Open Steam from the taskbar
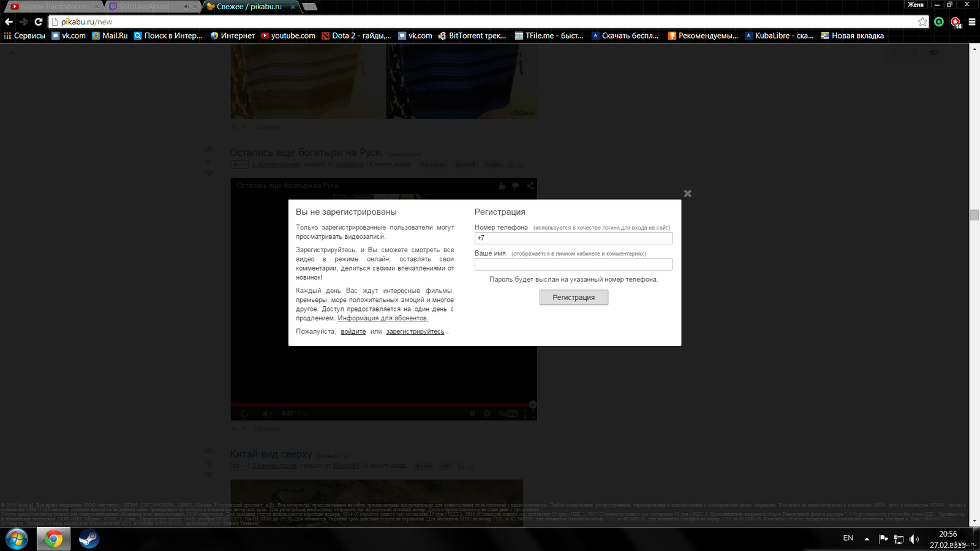The width and height of the screenshot is (980, 551). (x=89, y=539)
